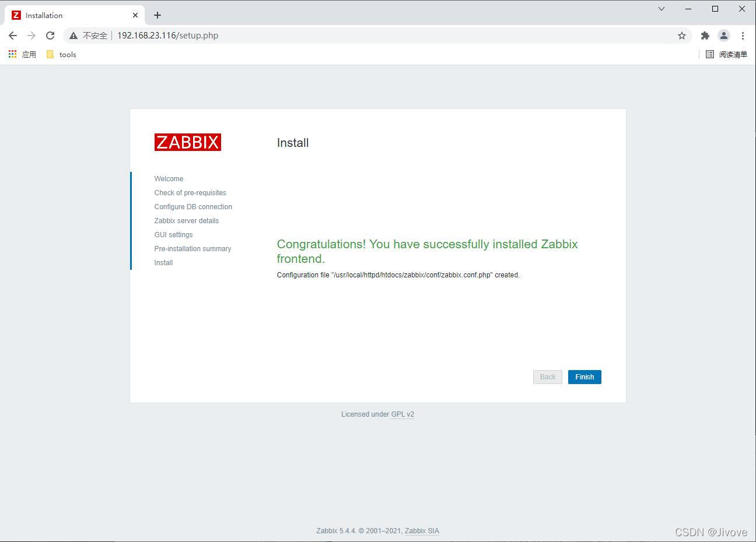Open the extensions puzzle icon

point(705,36)
